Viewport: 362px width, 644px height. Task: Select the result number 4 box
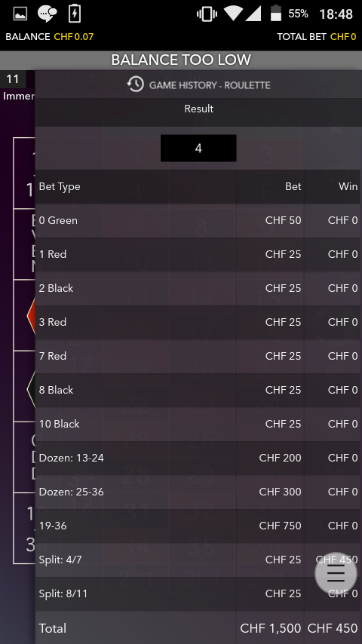click(x=198, y=149)
